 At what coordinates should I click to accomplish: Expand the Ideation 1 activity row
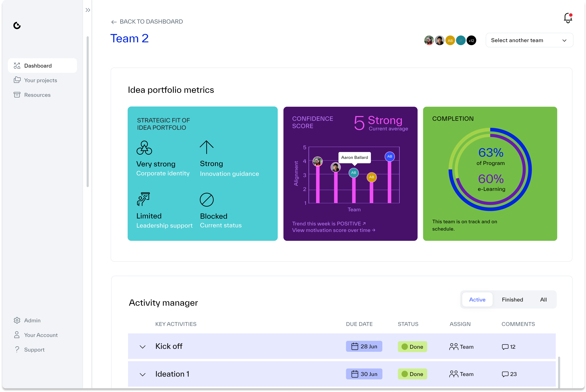143,374
